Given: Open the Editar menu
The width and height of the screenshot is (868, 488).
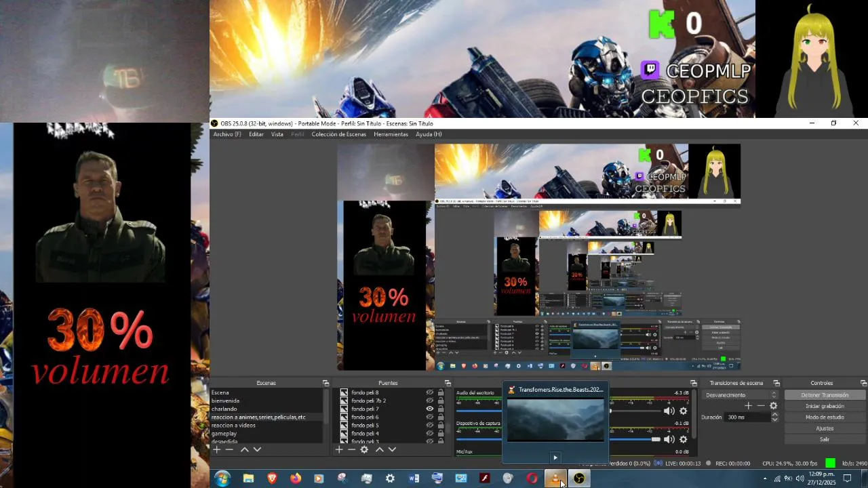Looking at the screenshot, I should (x=256, y=134).
